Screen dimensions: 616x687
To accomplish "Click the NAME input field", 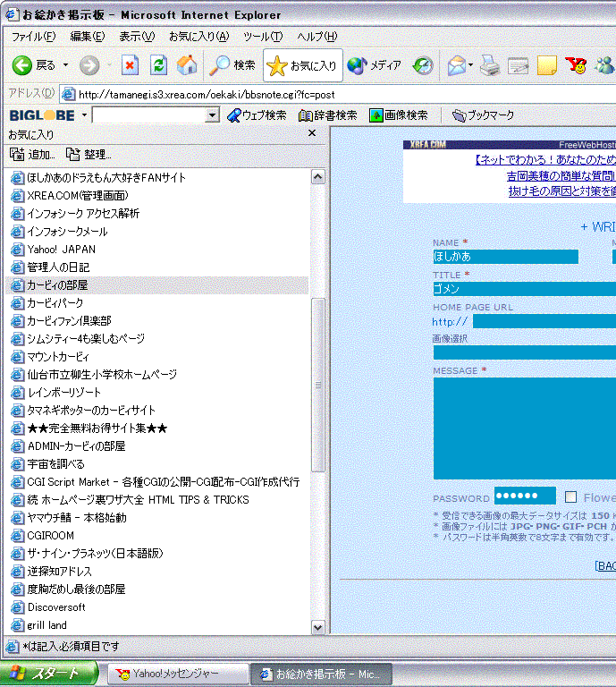I will (x=505, y=257).
